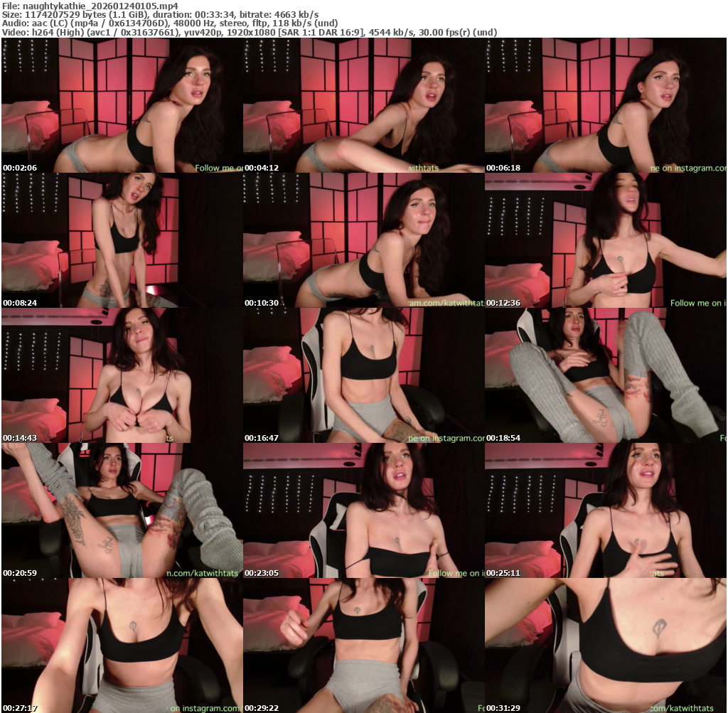Click the 00:10:30 preview frame

pos(363,240)
